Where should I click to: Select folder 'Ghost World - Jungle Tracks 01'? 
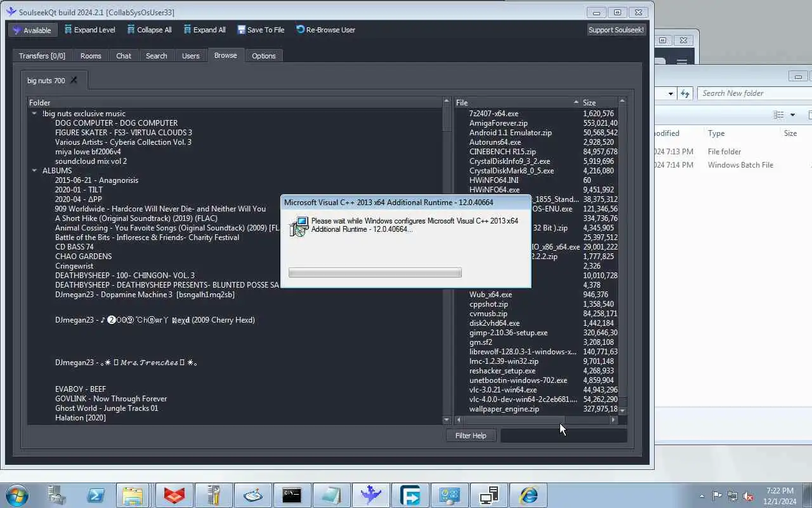tap(107, 408)
